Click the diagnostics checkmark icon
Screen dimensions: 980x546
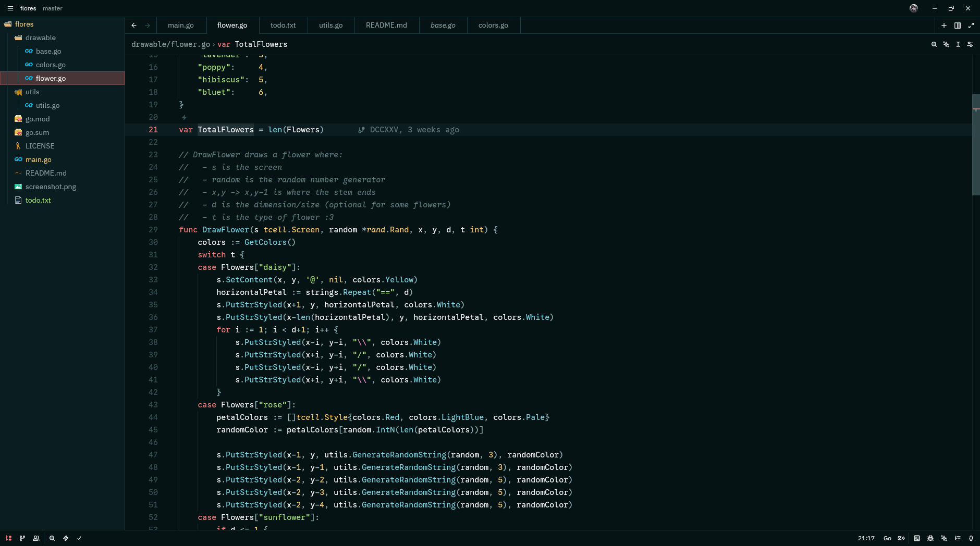click(x=79, y=538)
